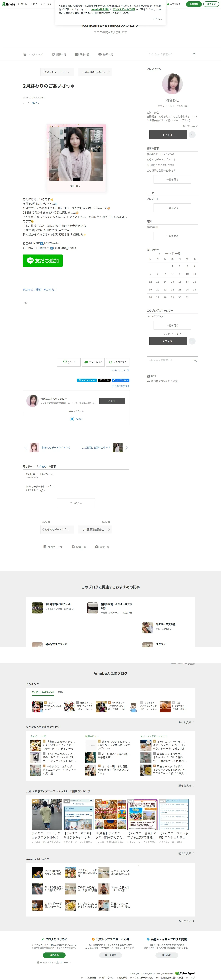Close the cookie notice with とじる

click(x=157, y=19)
